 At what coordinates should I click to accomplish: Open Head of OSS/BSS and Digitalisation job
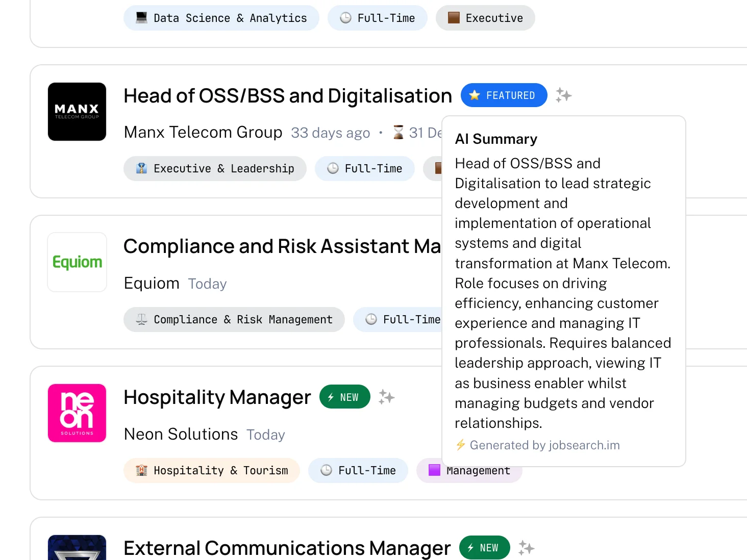click(288, 96)
